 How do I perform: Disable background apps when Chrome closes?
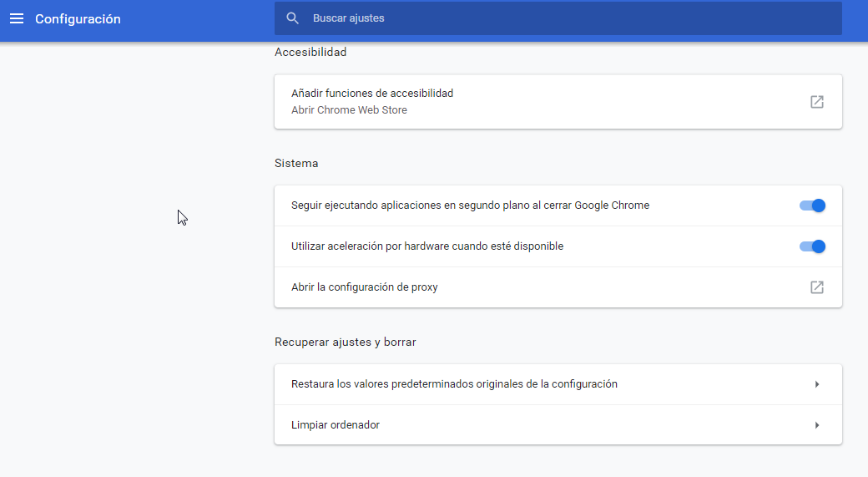[x=812, y=206]
